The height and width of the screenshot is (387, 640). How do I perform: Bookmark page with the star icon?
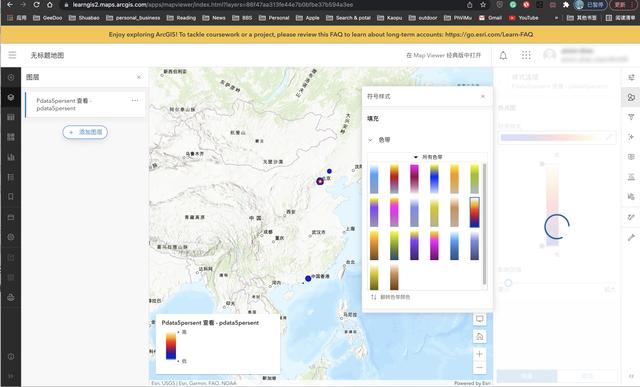tap(483, 5)
